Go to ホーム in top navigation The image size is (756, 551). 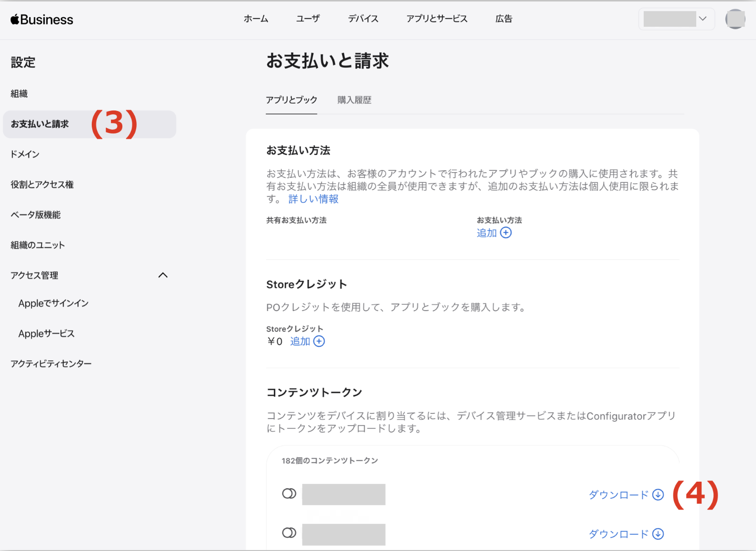[x=256, y=19]
